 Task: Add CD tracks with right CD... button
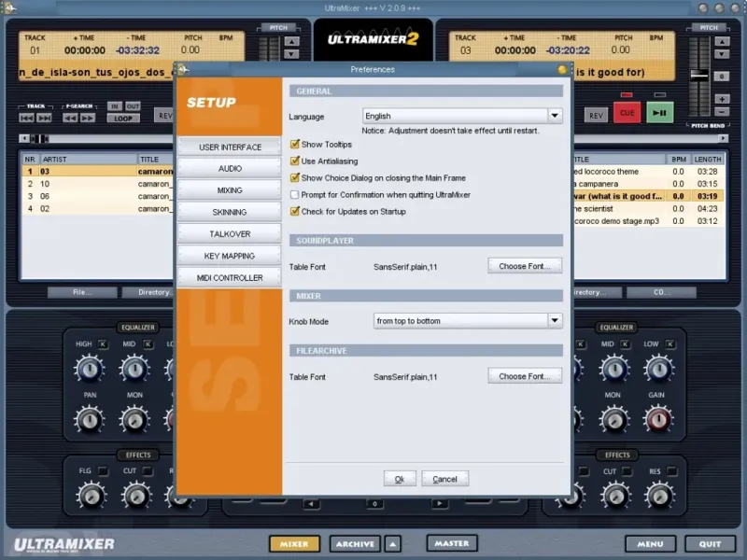pos(661,292)
